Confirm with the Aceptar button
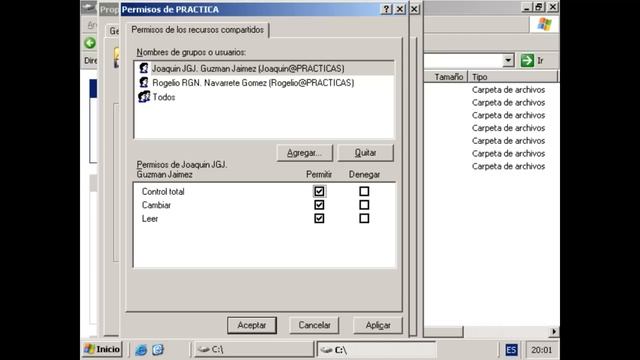640x360 pixels. pyautogui.click(x=252, y=325)
